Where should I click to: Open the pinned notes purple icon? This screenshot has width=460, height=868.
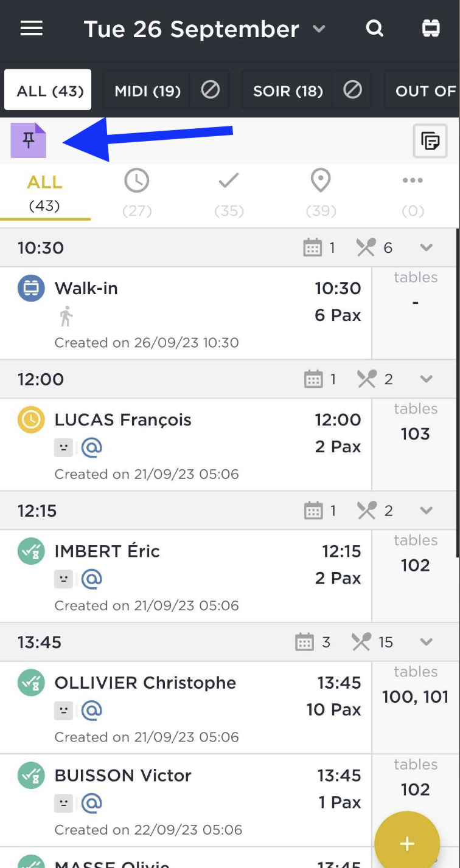tap(29, 140)
